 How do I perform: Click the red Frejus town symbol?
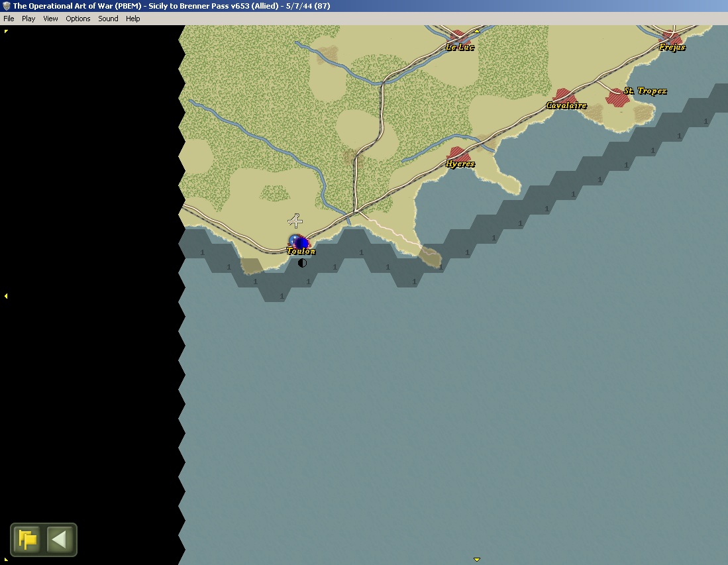[x=671, y=38]
